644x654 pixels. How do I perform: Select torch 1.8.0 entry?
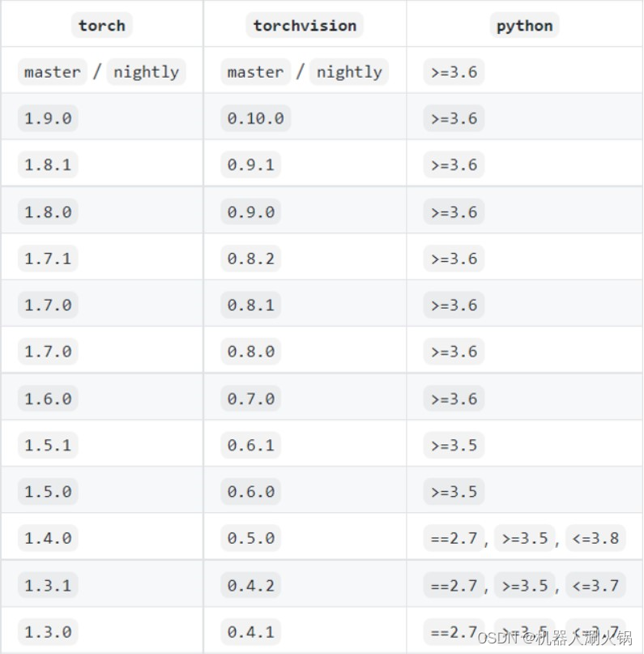[48, 212]
